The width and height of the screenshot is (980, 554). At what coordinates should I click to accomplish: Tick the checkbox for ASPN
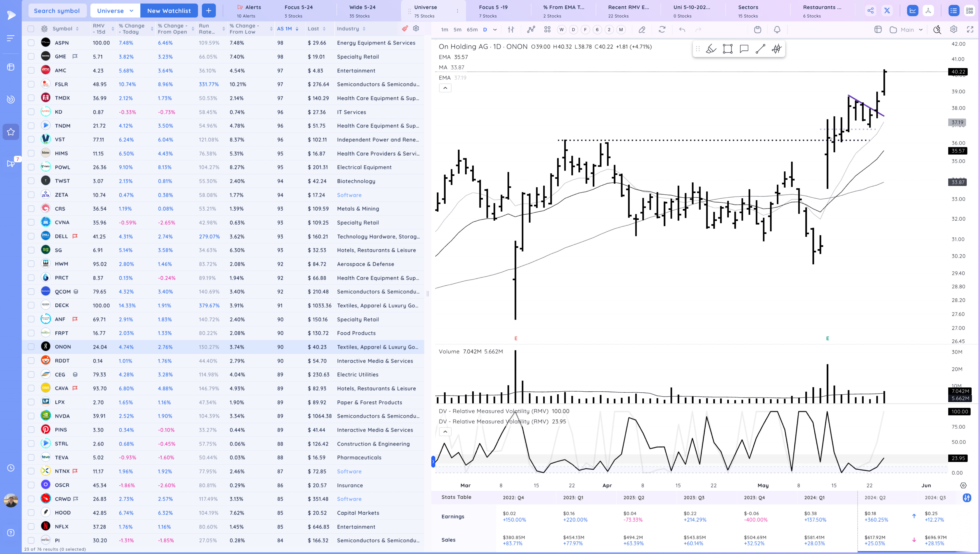coord(31,43)
